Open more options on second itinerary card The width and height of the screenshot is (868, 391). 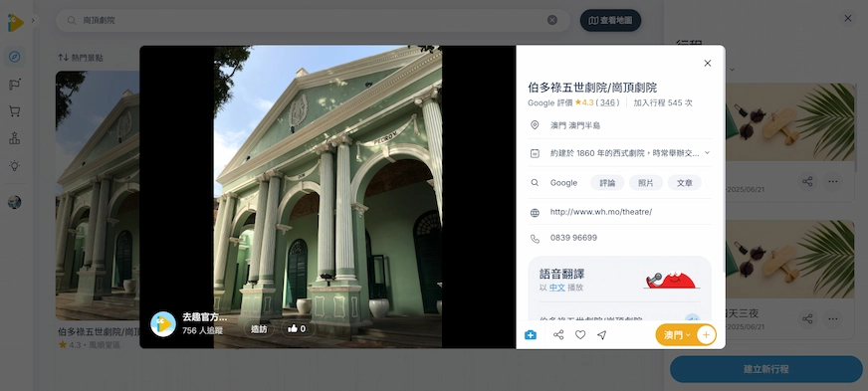(x=832, y=318)
